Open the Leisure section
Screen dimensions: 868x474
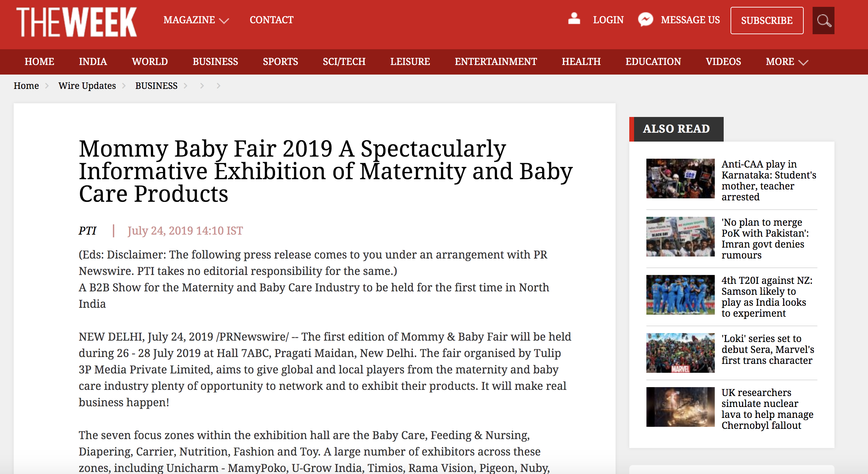410,62
